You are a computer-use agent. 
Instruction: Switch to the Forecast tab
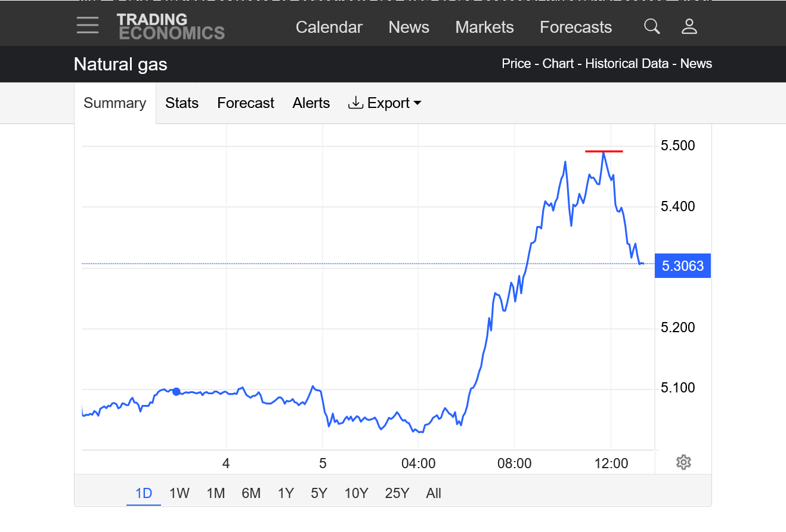pyautogui.click(x=246, y=103)
